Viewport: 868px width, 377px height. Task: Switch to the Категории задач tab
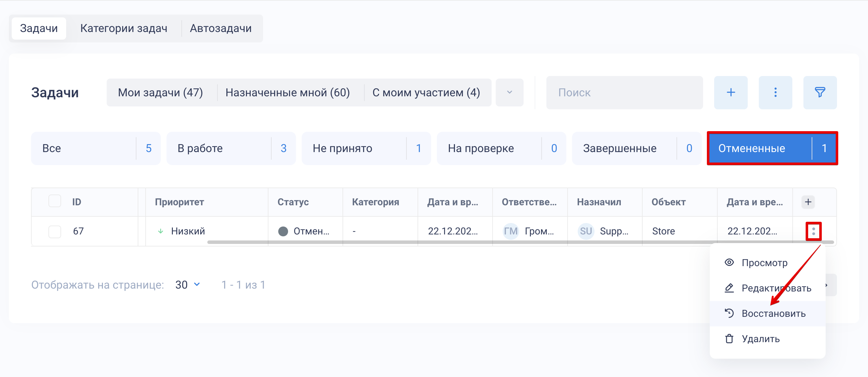click(x=124, y=28)
